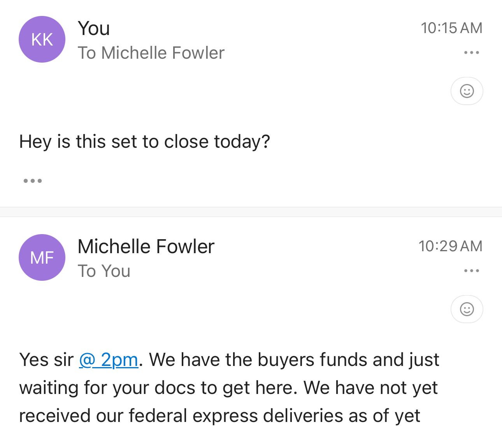Open more options for 10:15 AM message
The height and width of the screenshot is (448, 502).
coord(471,52)
